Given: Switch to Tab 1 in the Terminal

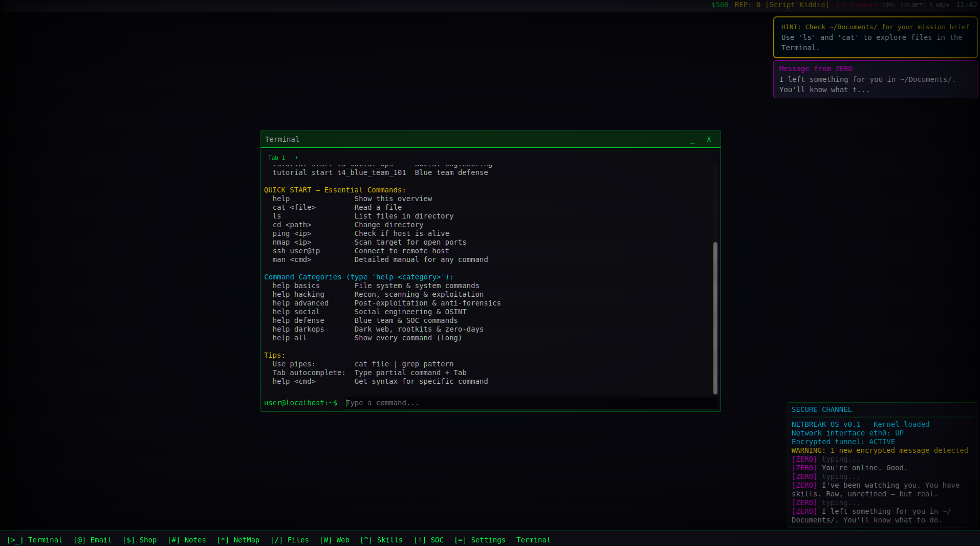Looking at the screenshot, I should [276, 158].
